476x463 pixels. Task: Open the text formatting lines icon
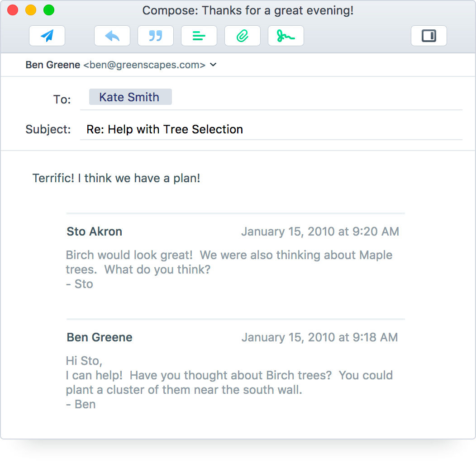pos(199,36)
